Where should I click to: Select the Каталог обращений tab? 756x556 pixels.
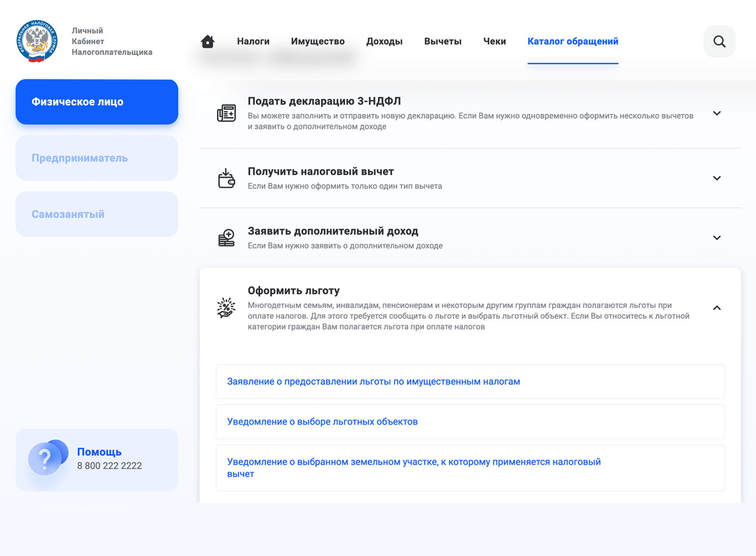pos(573,41)
